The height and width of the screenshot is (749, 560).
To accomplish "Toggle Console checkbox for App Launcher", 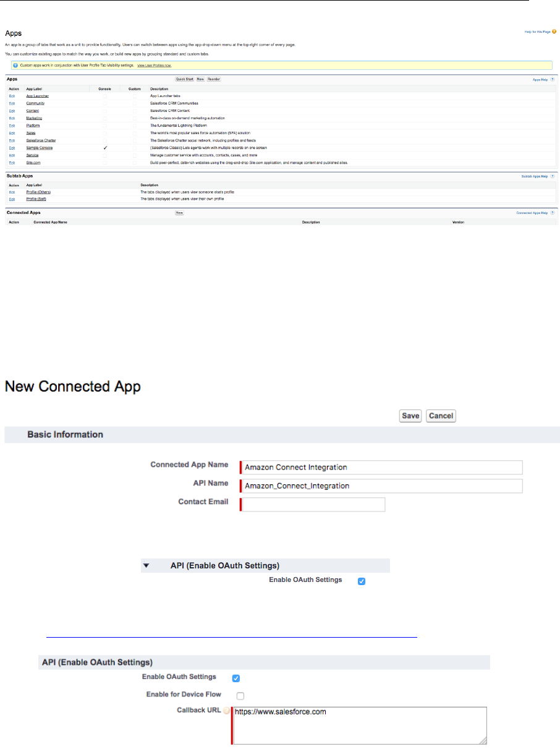I will pyautogui.click(x=105, y=96).
